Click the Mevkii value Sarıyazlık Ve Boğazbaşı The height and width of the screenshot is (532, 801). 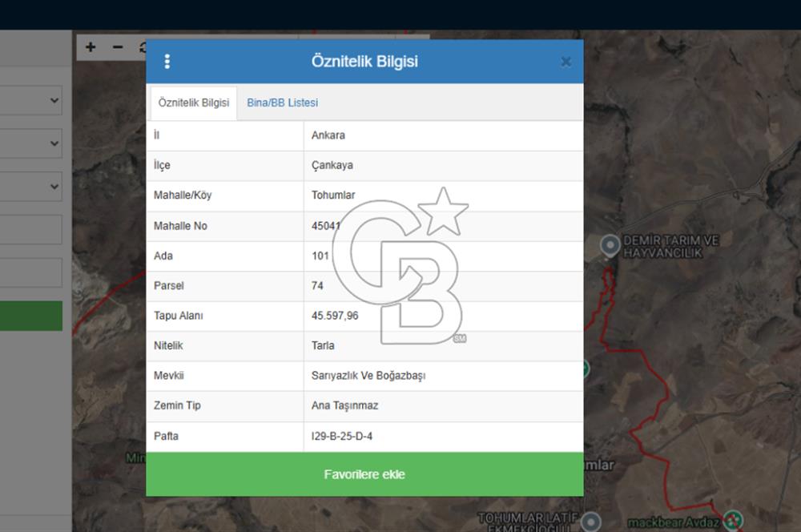click(368, 376)
